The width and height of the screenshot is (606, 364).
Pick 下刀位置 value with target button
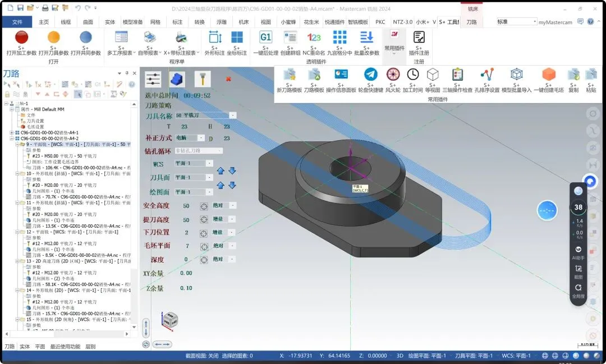coord(204,233)
